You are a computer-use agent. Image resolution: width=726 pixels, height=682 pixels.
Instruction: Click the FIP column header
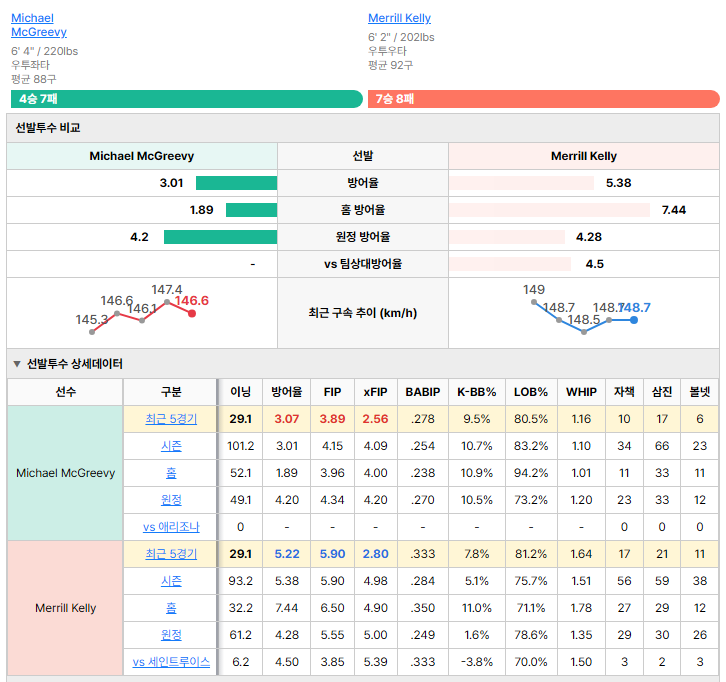(332, 392)
